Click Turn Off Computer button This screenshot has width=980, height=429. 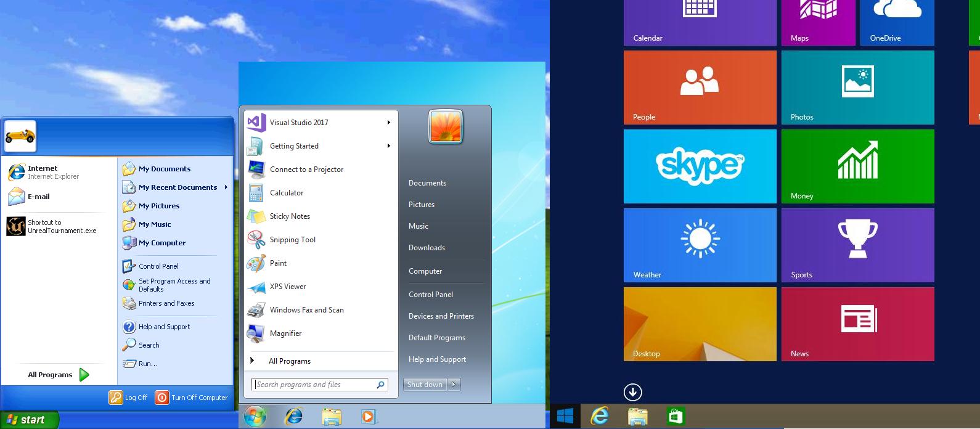click(192, 398)
